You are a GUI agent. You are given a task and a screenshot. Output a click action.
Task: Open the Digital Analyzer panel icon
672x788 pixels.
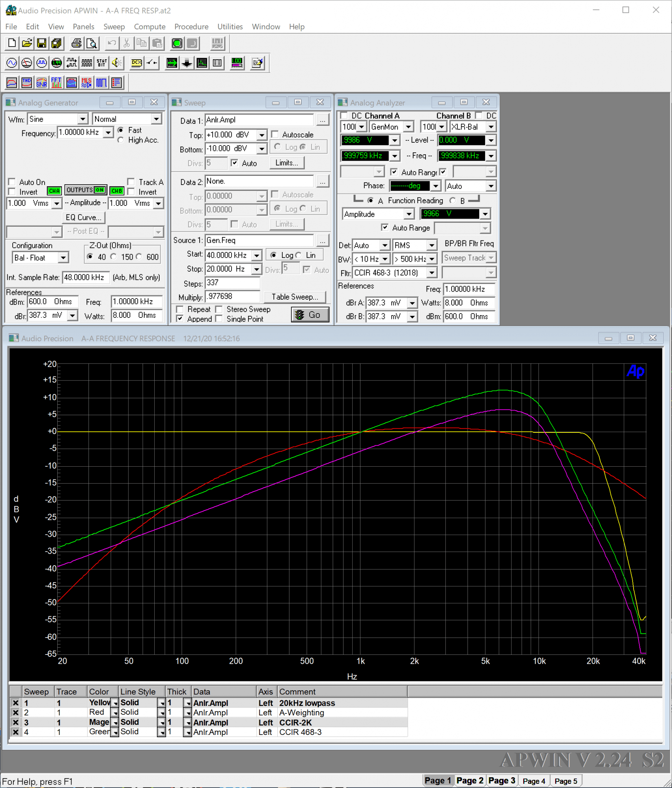coord(57,63)
